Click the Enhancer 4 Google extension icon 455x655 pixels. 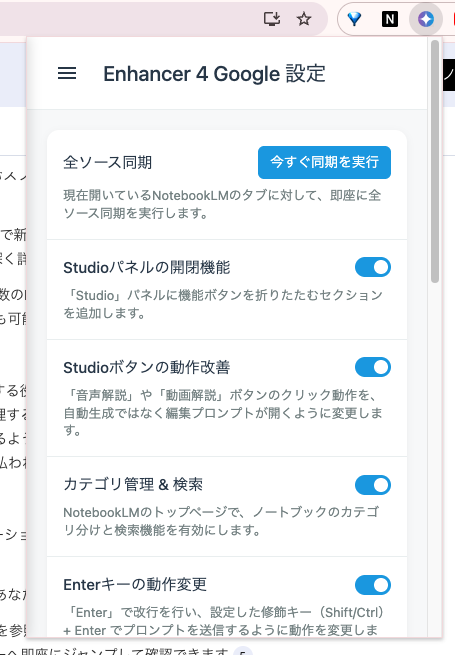click(426, 19)
